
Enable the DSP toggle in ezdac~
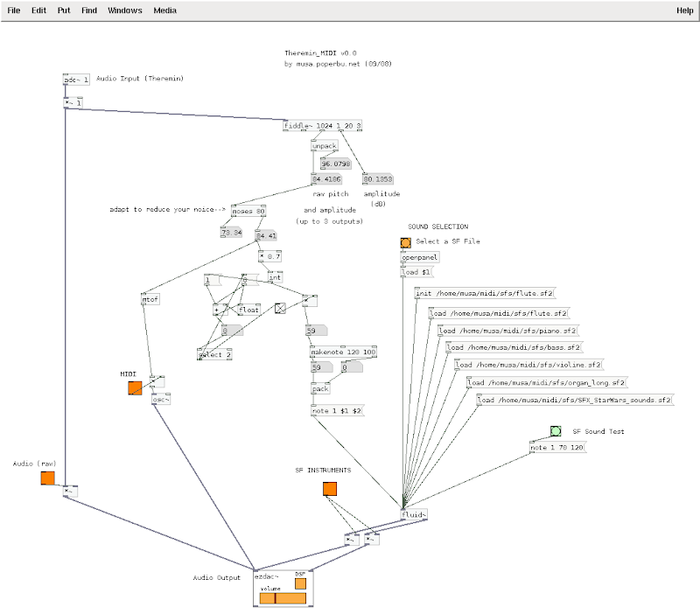(300, 583)
